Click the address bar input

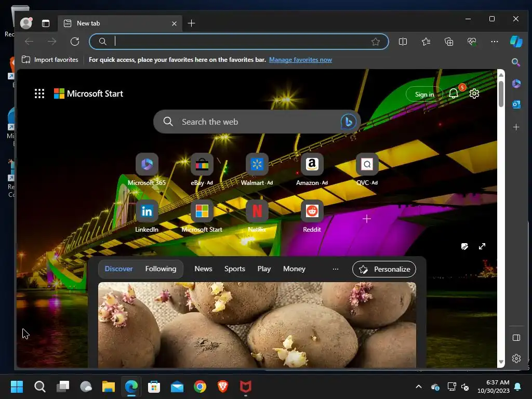(x=239, y=42)
